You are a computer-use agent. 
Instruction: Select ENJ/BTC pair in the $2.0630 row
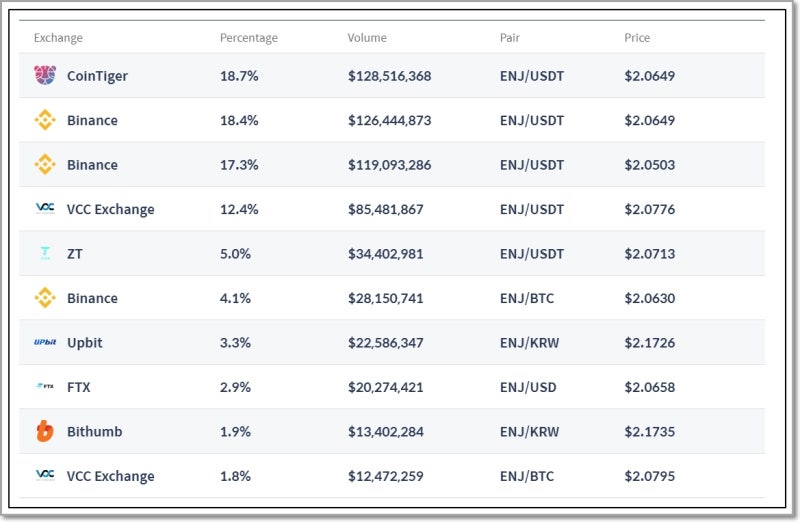pos(527,298)
